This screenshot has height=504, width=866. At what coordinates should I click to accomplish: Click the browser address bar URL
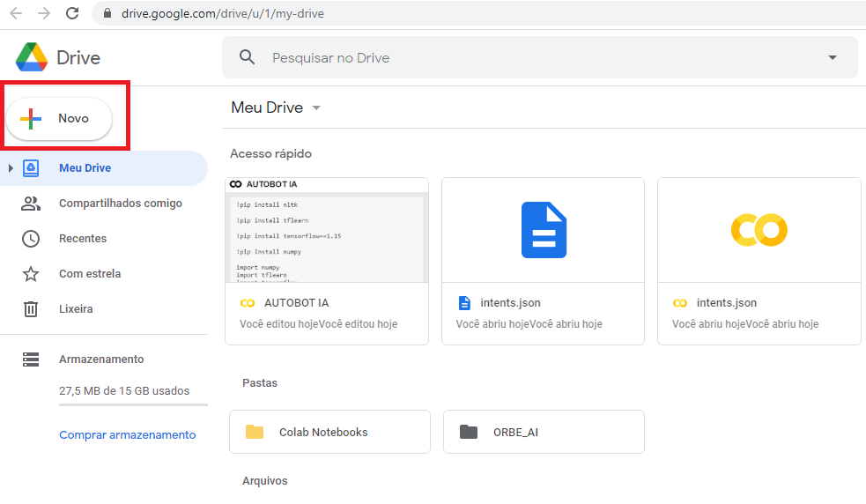coord(223,13)
